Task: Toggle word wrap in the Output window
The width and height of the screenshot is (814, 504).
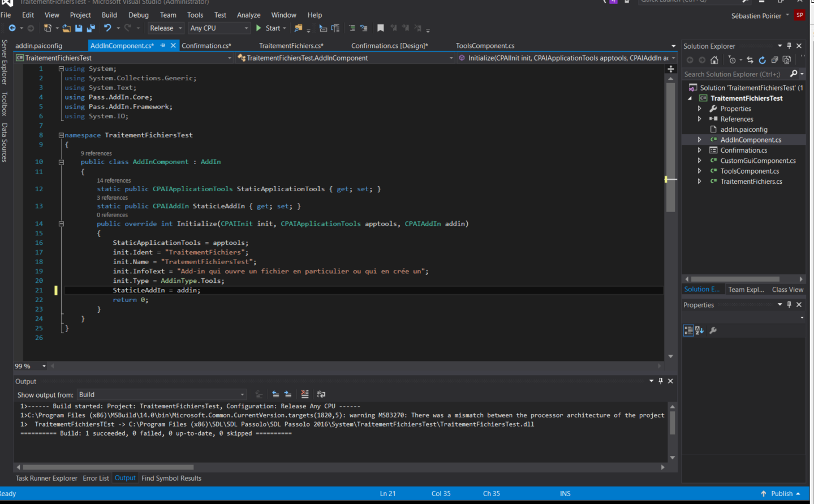Action: (321, 394)
